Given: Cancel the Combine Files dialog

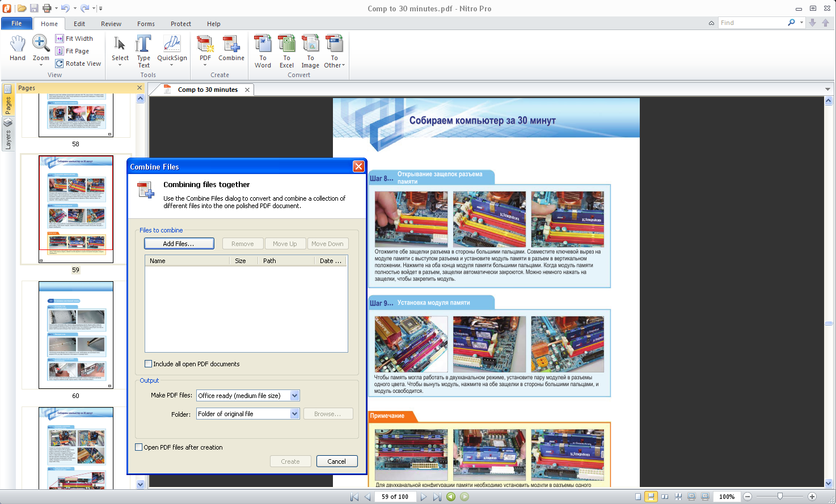Looking at the screenshot, I should 336,461.
